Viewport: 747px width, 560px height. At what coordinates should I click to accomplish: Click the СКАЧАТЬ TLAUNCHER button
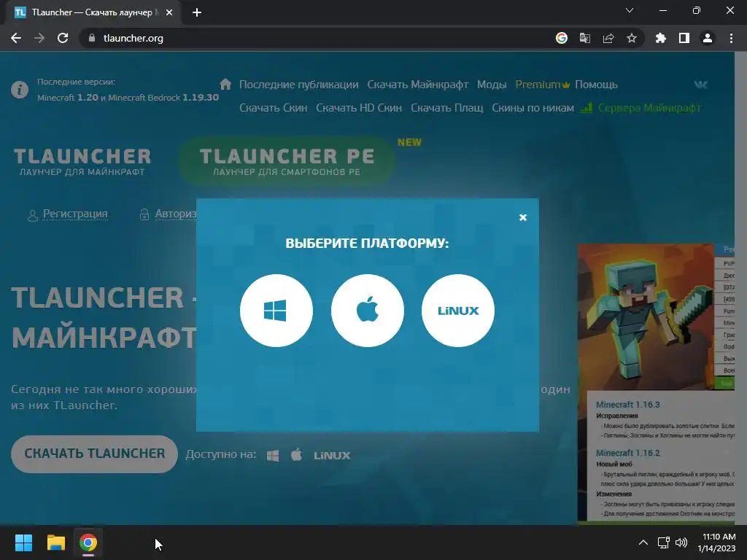[x=94, y=454]
